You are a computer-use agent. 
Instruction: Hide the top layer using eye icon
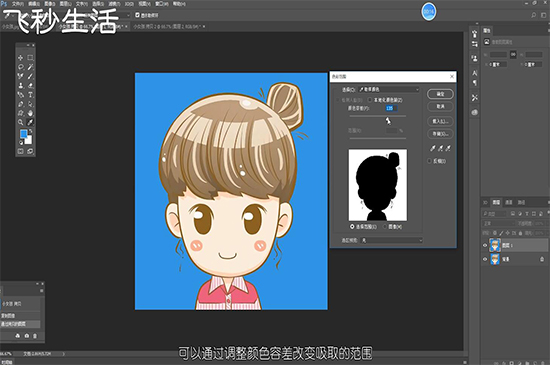pyautogui.click(x=485, y=245)
